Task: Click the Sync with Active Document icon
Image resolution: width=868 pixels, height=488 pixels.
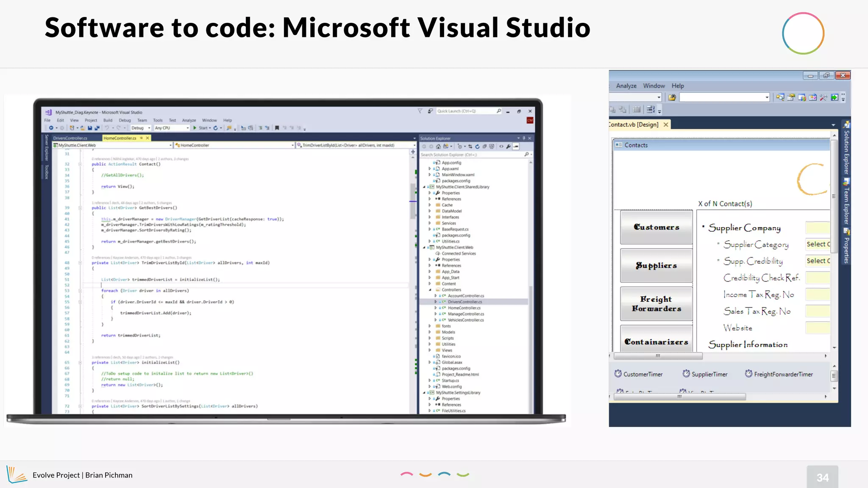Action: 470,147
